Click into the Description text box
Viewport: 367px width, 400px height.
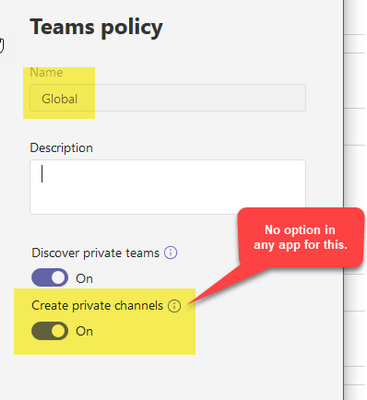168,187
